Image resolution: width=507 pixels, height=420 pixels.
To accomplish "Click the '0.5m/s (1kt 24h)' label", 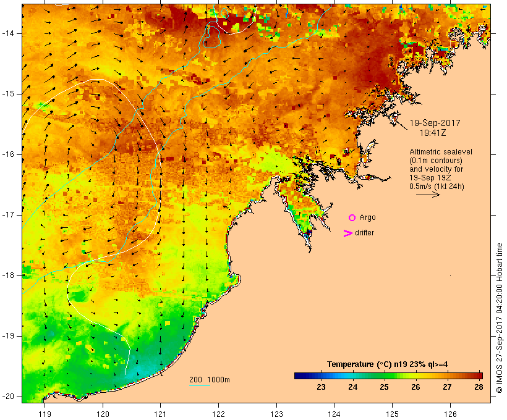I will point(437,187).
